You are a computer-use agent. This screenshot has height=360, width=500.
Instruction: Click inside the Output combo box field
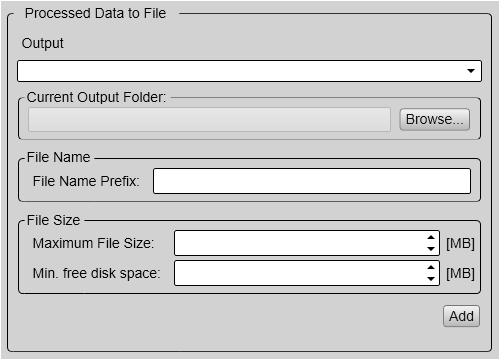point(249,71)
